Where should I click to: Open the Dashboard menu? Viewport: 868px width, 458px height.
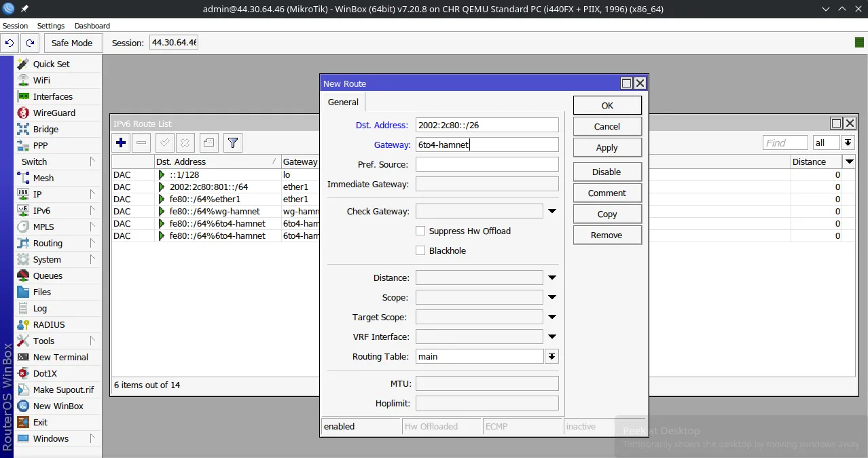pos(92,26)
